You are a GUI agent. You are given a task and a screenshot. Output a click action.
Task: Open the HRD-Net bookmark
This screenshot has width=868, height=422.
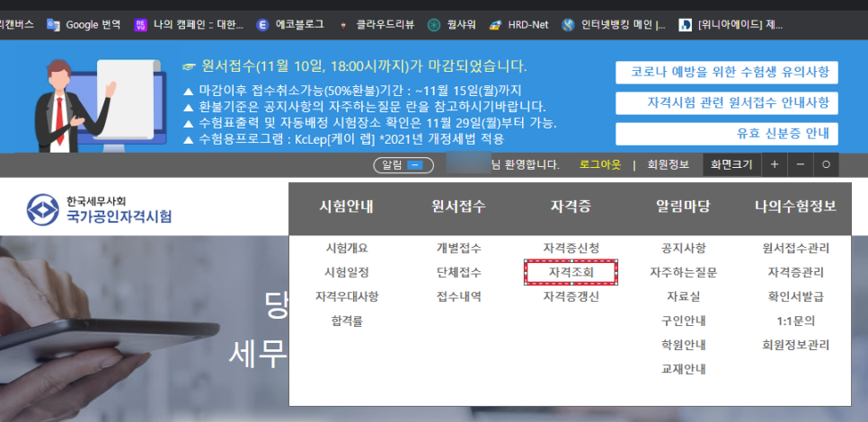click(x=518, y=24)
